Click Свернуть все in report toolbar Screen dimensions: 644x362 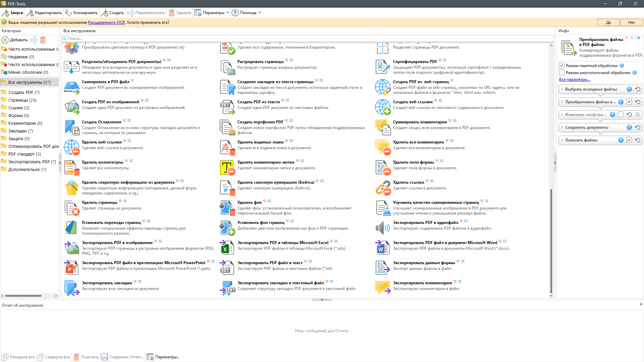53,357
